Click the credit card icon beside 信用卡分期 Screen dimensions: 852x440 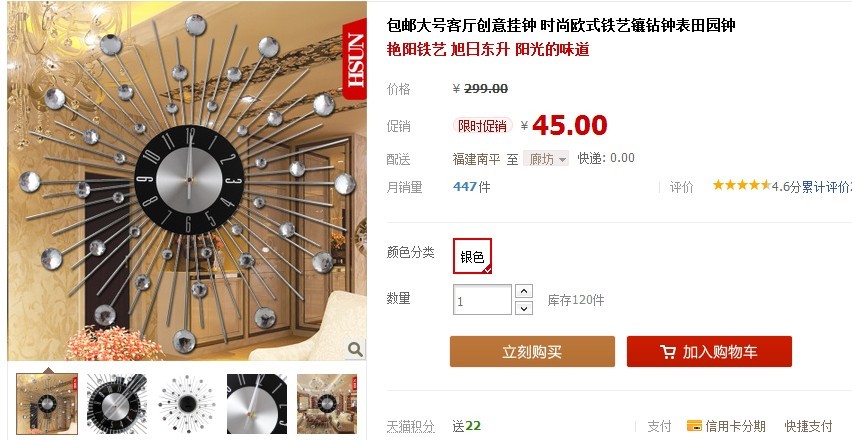click(694, 425)
